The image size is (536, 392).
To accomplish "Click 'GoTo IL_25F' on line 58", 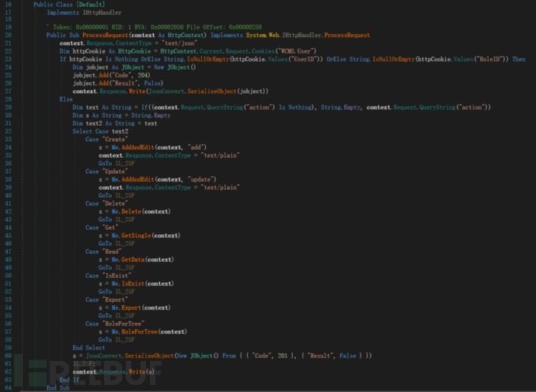I will point(117,340).
